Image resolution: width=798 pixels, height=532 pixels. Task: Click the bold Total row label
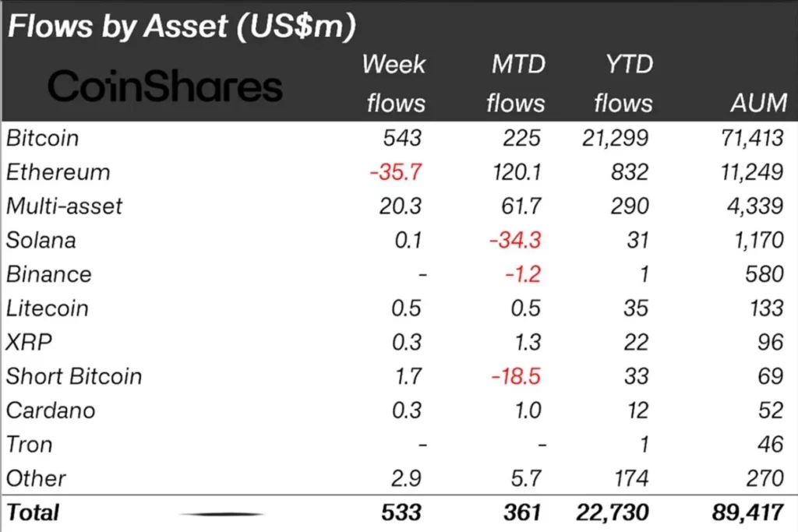pyautogui.click(x=33, y=513)
